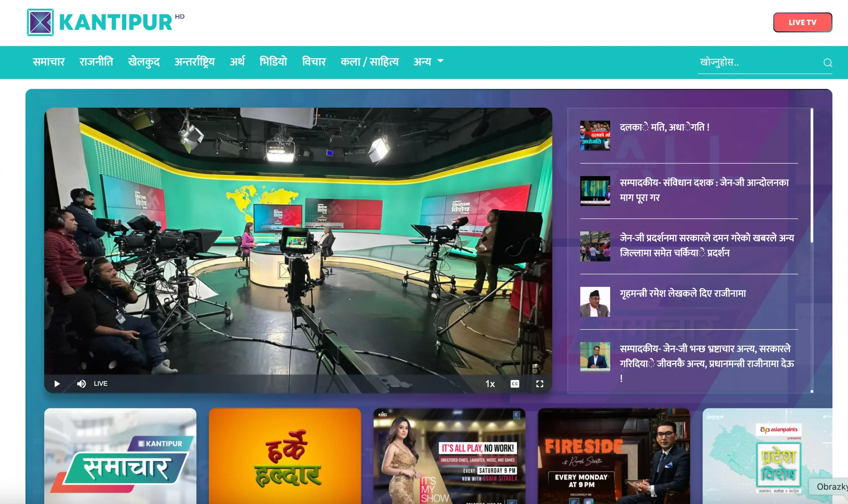Open गृहमन्त्री रमेश लेखक राजीनामा headline
848x504 pixels.
click(683, 293)
